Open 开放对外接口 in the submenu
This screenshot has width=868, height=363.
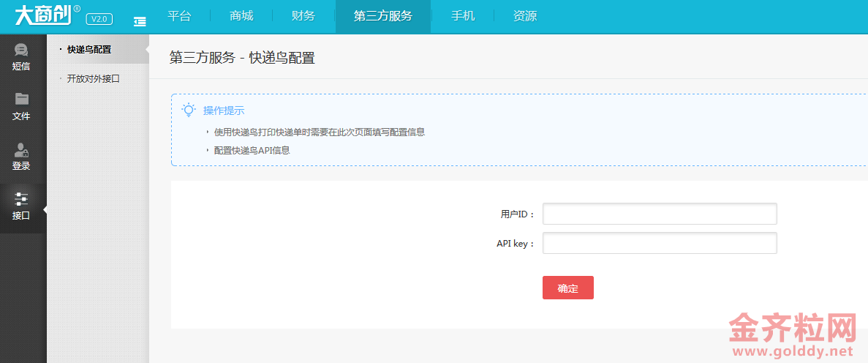click(x=94, y=79)
